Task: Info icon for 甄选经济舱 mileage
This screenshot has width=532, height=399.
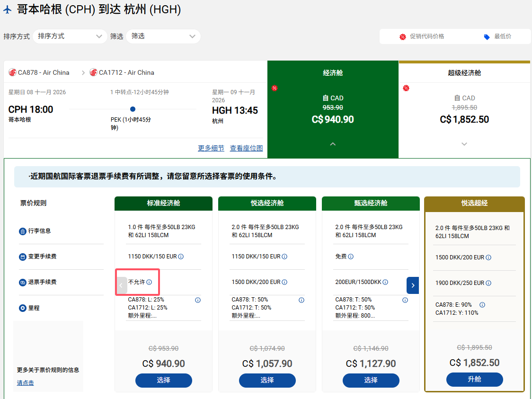Action: pos(405,300)
